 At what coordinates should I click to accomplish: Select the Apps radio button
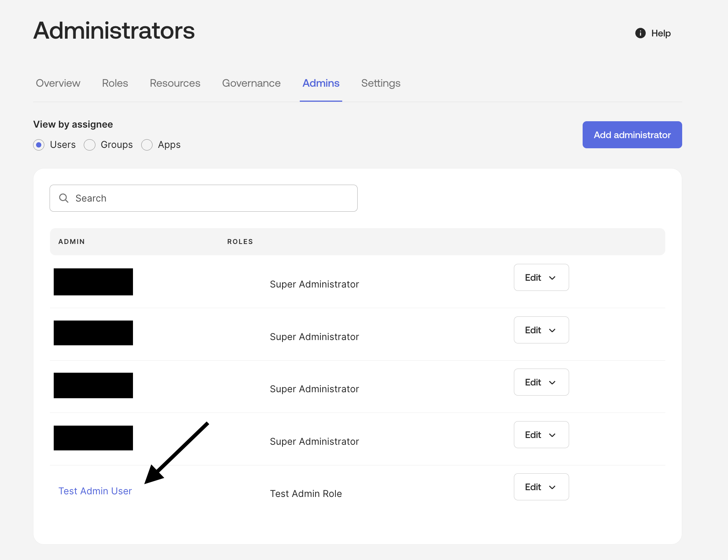(147, 145)
